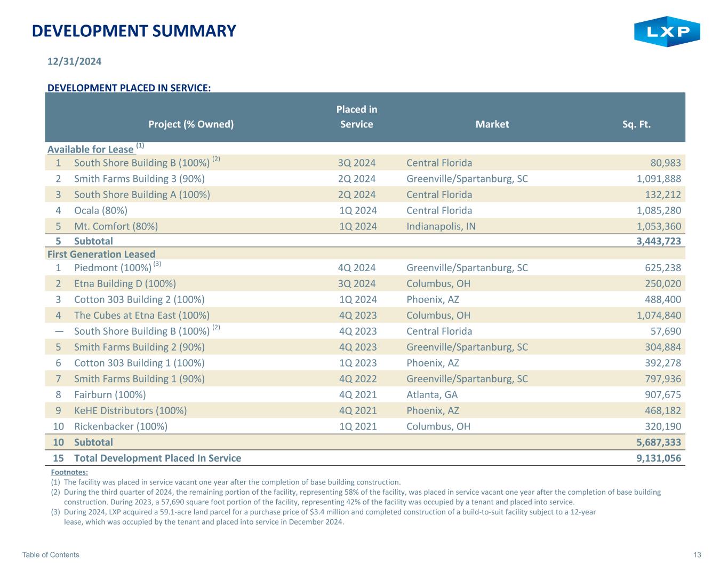Click the Fairburn (100%) project name
Image resolution: width=728 pixels, height=563 pixels.
[110, 395]
